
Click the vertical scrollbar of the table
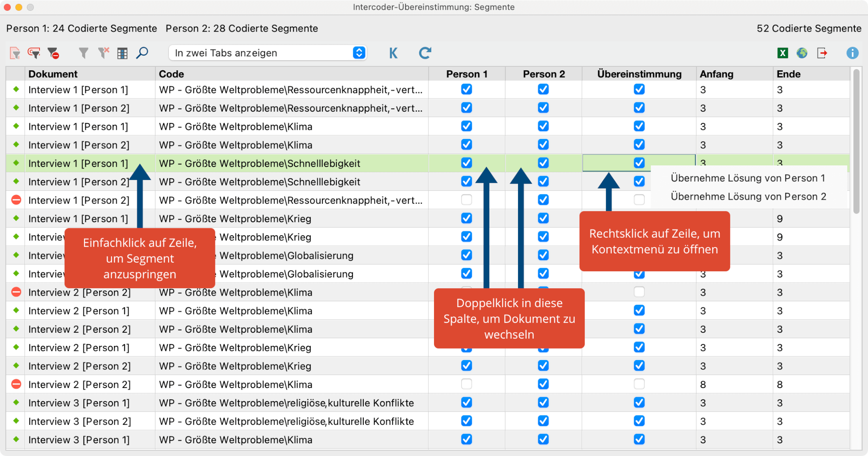pyautogui.click(x=856, y=141)
